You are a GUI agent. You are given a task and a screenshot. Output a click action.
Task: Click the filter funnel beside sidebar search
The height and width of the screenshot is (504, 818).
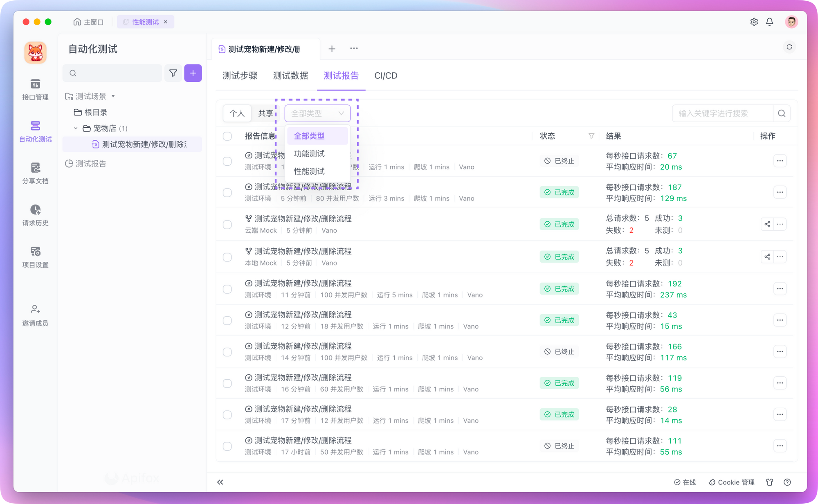click(173, 73)
